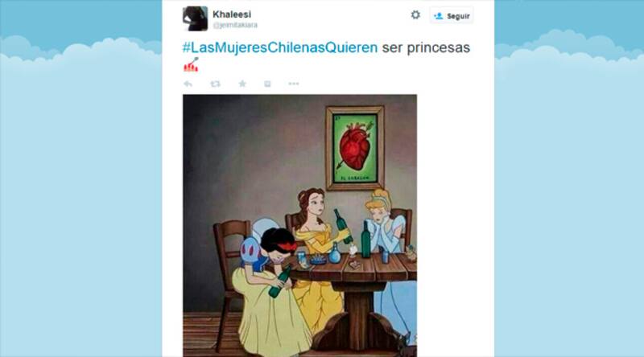This screenshot has height=357, width=644.
Task: Retweet using the retweet arrows icon
Action: (215, 84)
